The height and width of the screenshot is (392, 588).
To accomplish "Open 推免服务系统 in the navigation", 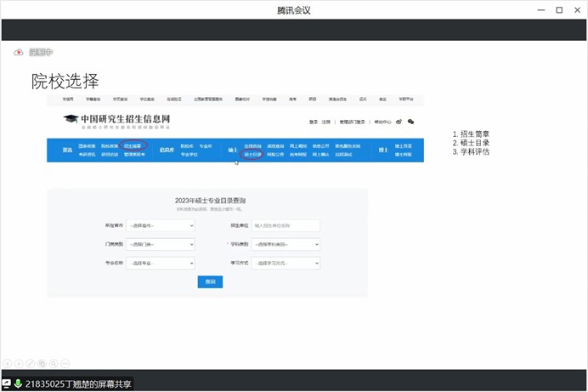I will (x=348, y=146).
